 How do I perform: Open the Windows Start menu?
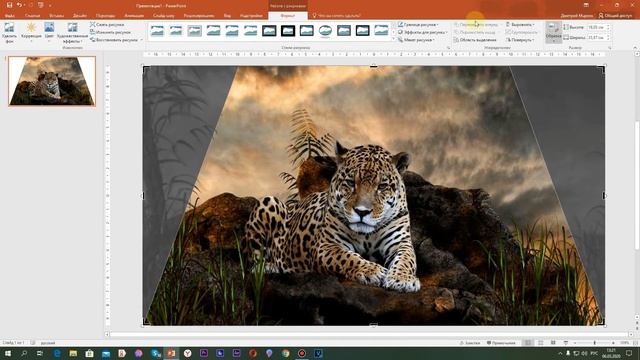[7, 353]
